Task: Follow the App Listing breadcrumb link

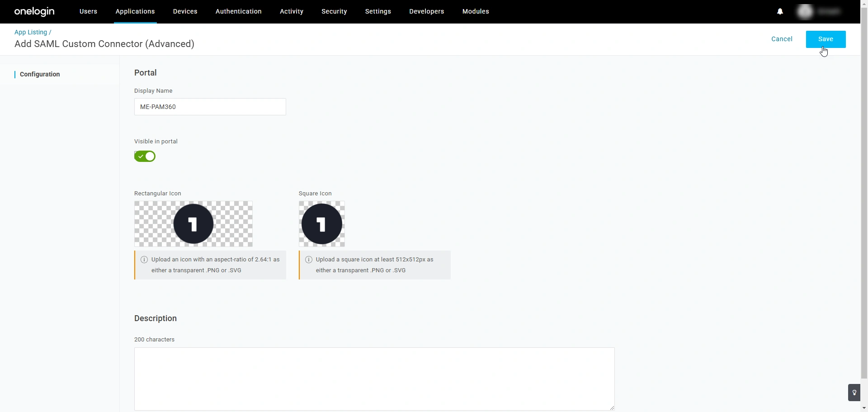Action: 30,32
